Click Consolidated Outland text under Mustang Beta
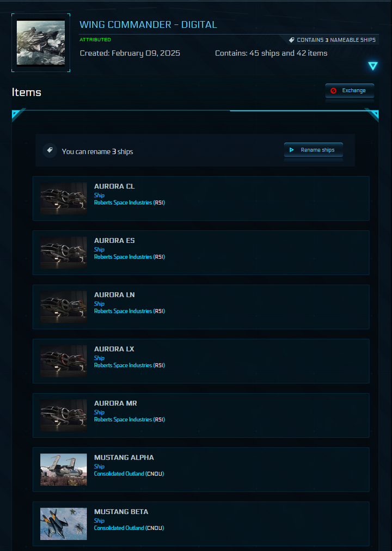 click(129, 528)
